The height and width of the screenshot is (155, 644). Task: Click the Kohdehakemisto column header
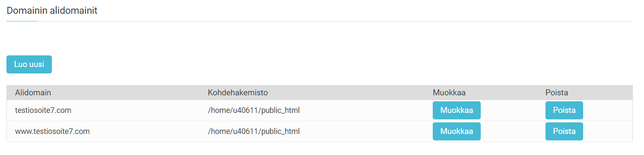tap(238, 92)
